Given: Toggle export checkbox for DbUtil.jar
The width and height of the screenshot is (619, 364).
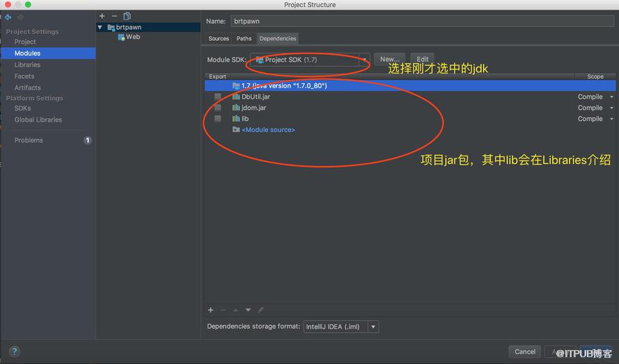Looking at the screenshot, I should [x=218, y=97].
